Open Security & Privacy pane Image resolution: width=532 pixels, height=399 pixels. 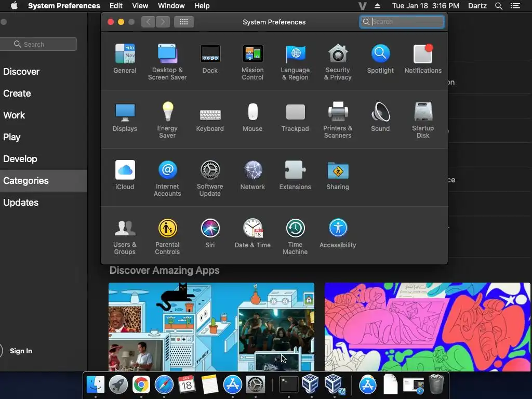pos(338,62)
